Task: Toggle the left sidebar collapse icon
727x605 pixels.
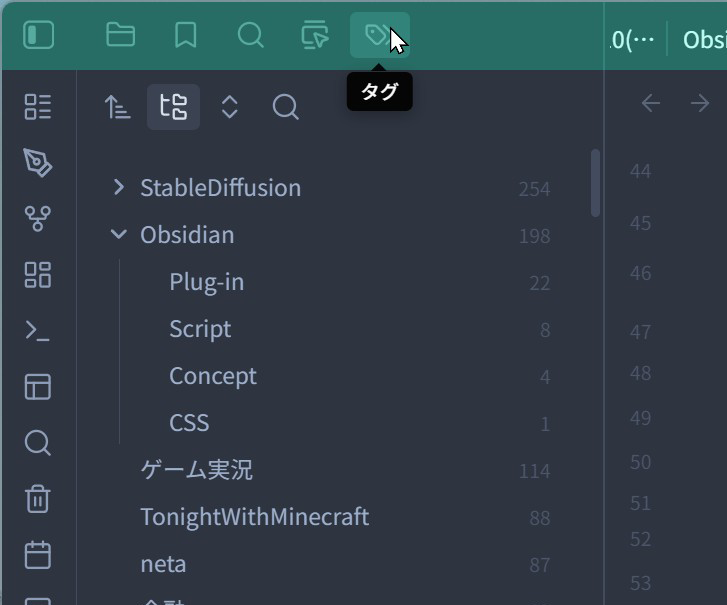Action: pyautogui.click(x=38, y=36)
